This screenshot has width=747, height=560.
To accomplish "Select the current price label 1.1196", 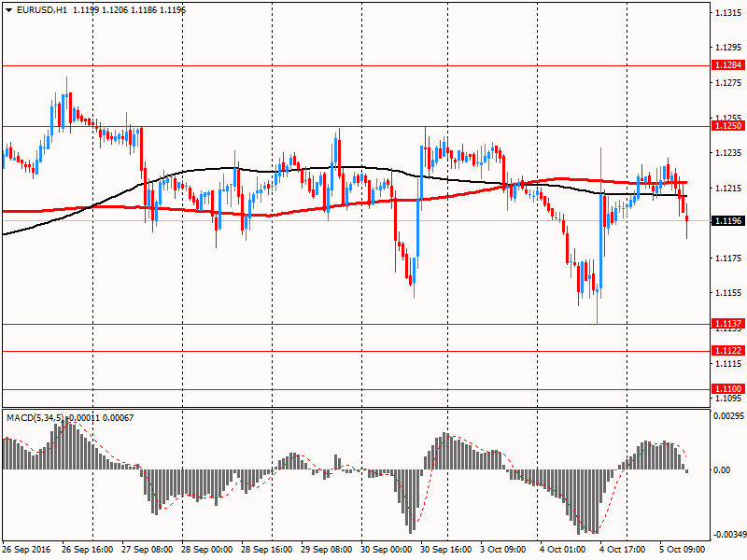I will click(x=728, y=221).
